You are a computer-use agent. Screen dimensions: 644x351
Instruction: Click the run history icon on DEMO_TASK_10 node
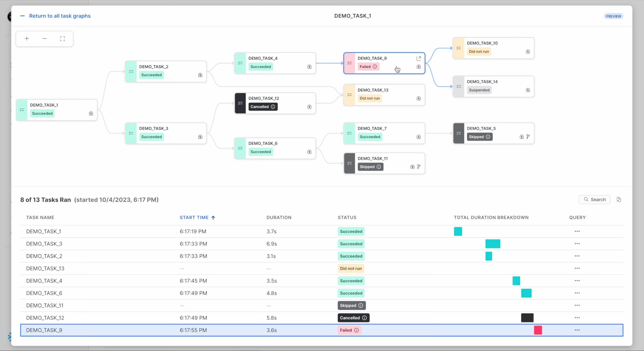coord(528,52)
